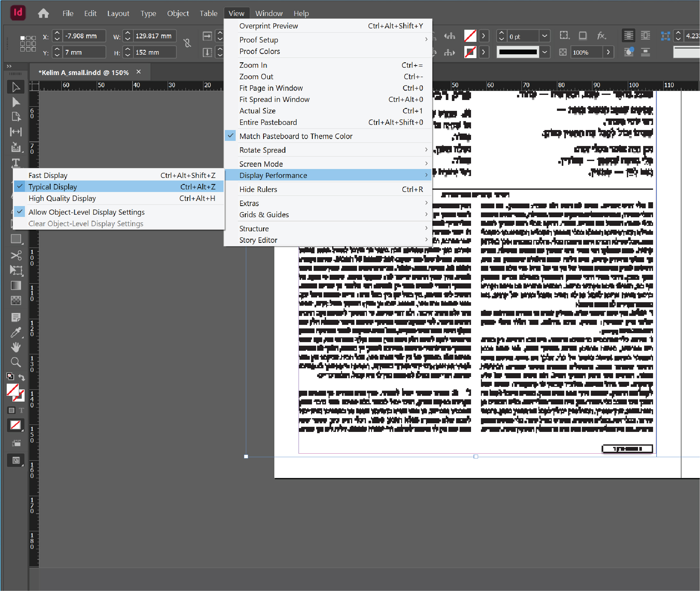Open the stroke weight dropdown arrow

544,36
